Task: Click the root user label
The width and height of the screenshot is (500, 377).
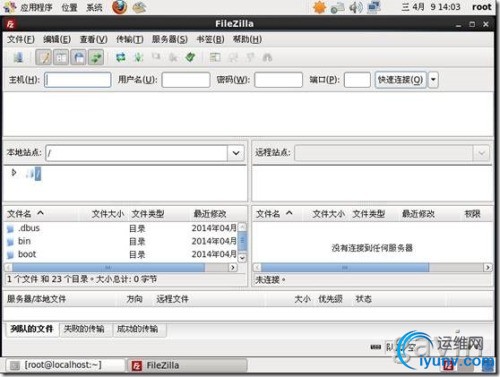Action: pos(482,7)
